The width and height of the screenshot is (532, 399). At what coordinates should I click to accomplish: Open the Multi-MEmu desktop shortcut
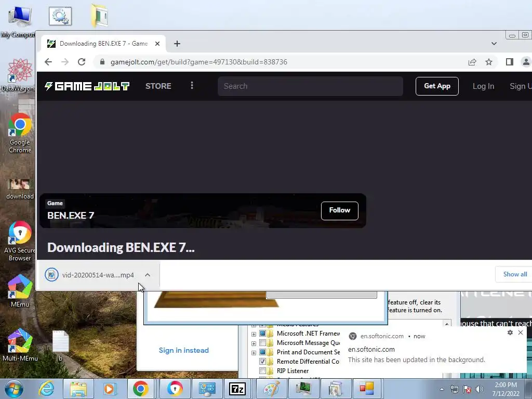(20, 345)
